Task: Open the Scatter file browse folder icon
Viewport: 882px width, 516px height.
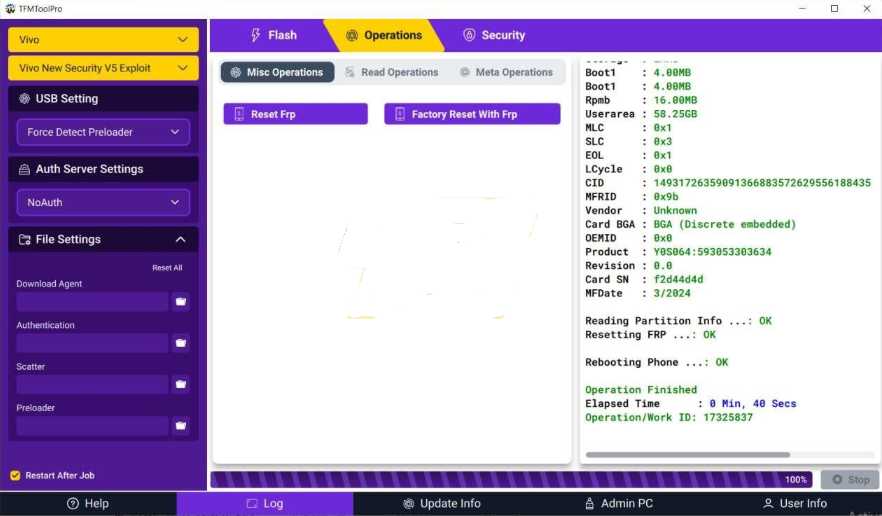Action: pyautogui.click(x=181, y=384)
